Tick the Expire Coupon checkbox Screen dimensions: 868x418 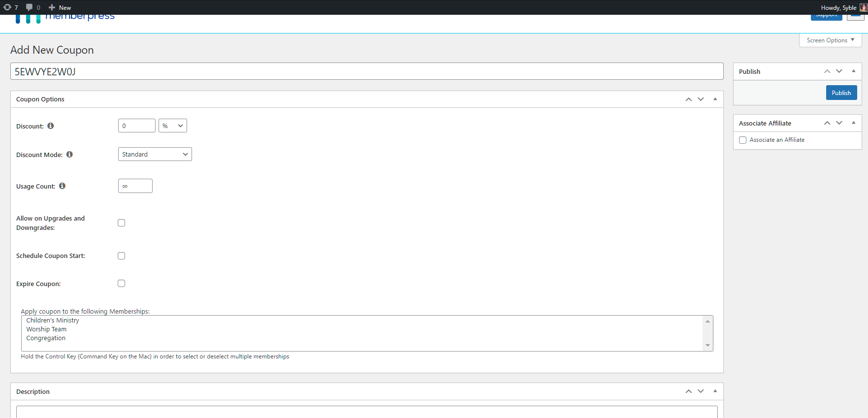pos(122,284)
